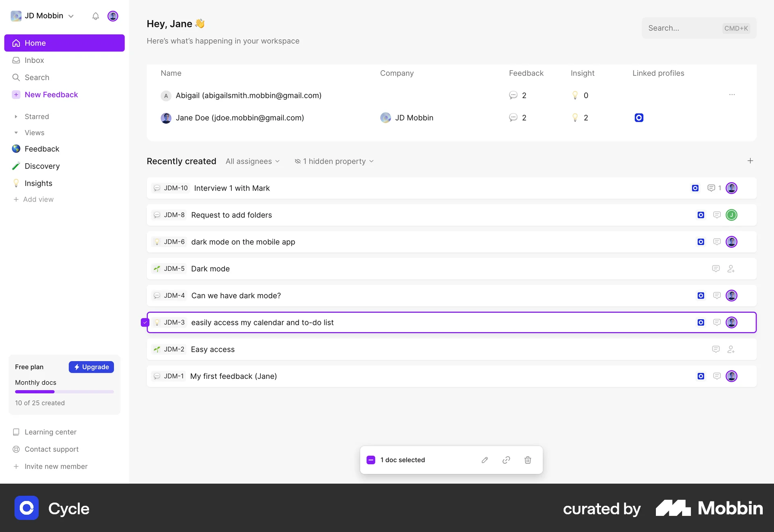Click the edit pencil in the selection bar
The width and height of the screenshot is (774, 532).
[x=485, y=460]
